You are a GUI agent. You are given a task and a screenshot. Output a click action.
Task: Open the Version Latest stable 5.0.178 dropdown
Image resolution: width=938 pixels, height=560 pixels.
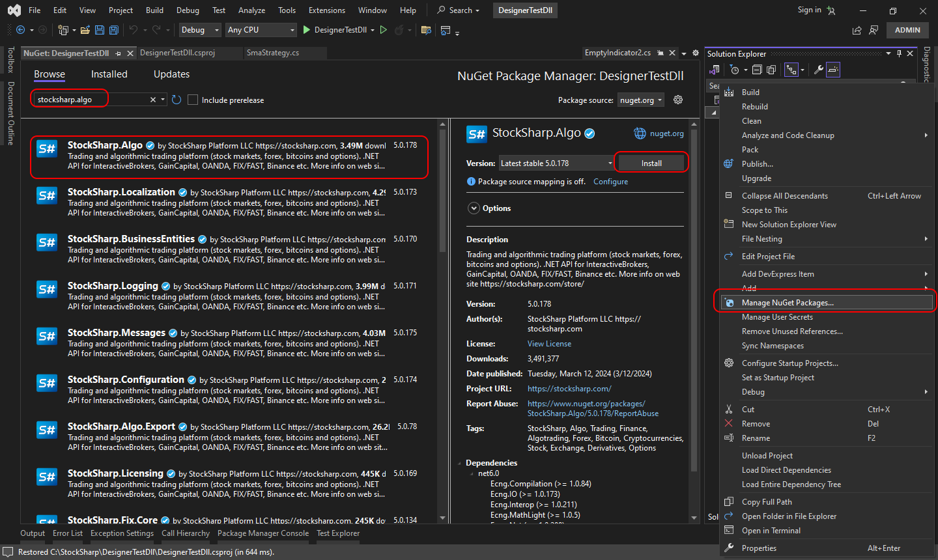tap(556, 163)
